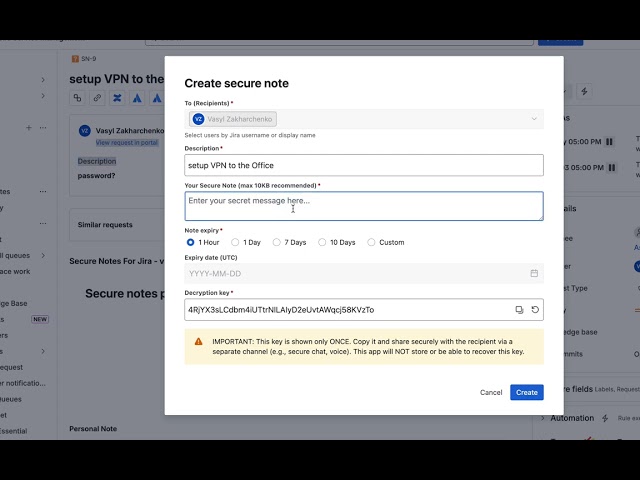Open ellipsis menu beside plus icon
Viewport: 640px width, 480px height.
43,128
